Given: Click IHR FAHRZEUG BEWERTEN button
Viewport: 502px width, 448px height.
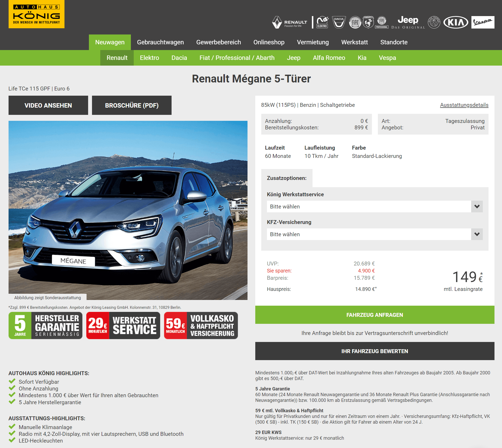Looking at the screenshot, I should tap(375, 351).
